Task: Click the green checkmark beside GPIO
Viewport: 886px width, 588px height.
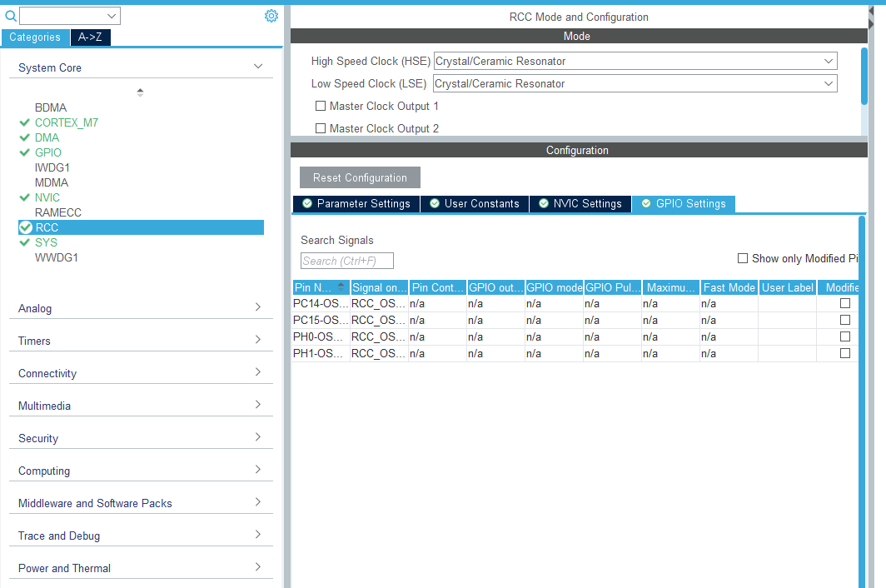Action: [x=24, y=152]
